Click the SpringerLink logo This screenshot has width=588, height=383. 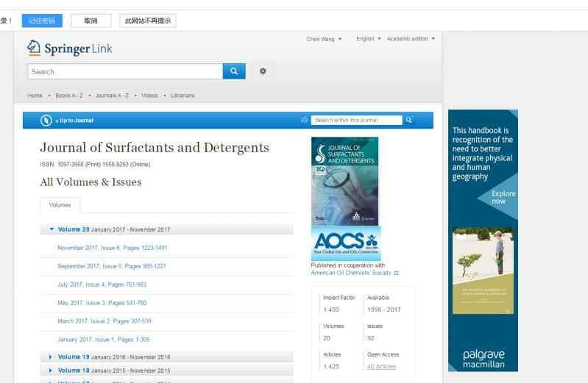point(69,49)
